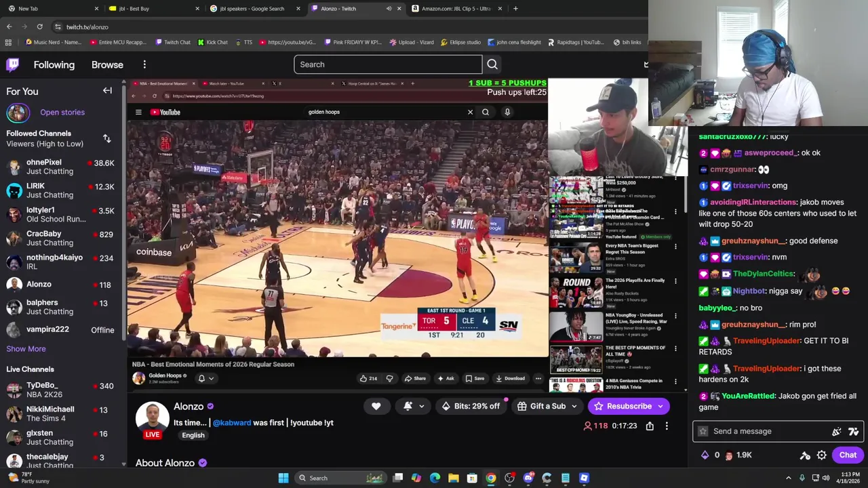This screenshot has height=488, width=868.
Task: Follow heart icon for Alonzo
Action: (x=376, y=406)
